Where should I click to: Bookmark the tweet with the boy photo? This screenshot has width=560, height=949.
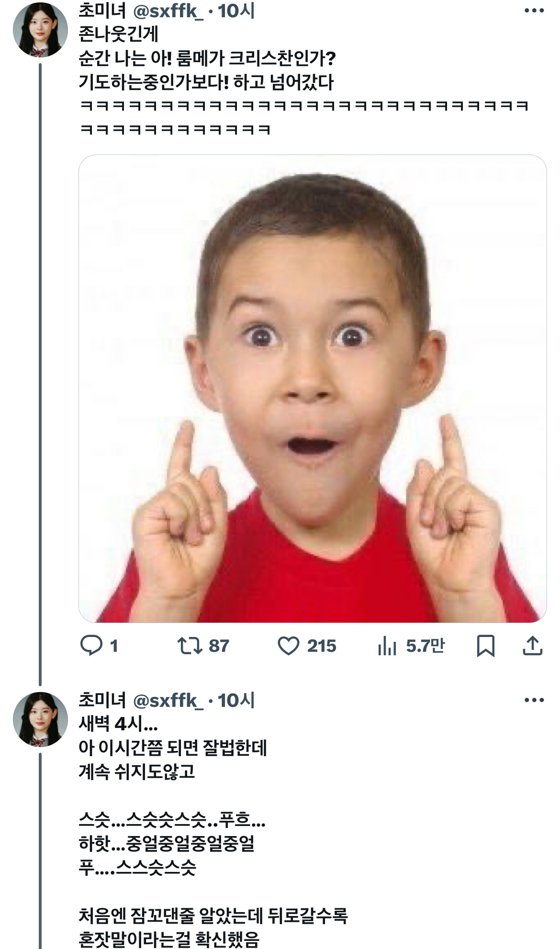coord(486,646)
